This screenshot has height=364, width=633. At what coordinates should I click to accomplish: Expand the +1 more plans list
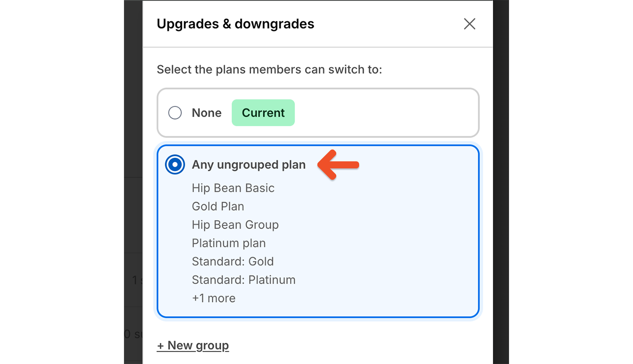[x=213, y=298]
